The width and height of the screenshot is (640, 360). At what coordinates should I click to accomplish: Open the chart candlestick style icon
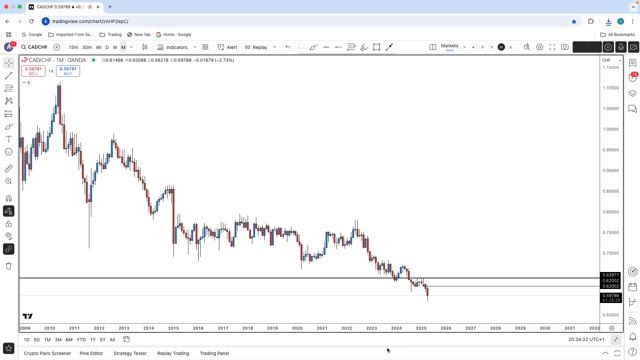click(x=144, y=47)
